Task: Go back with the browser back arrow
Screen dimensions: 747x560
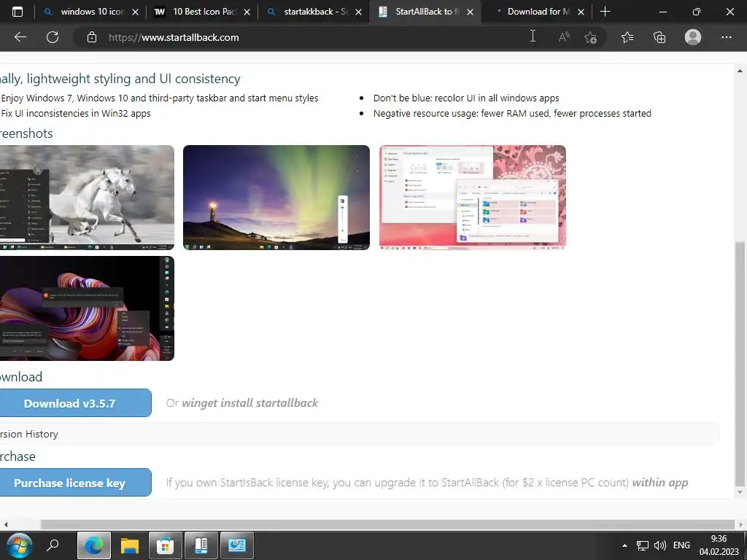Action: coord(20,37)
